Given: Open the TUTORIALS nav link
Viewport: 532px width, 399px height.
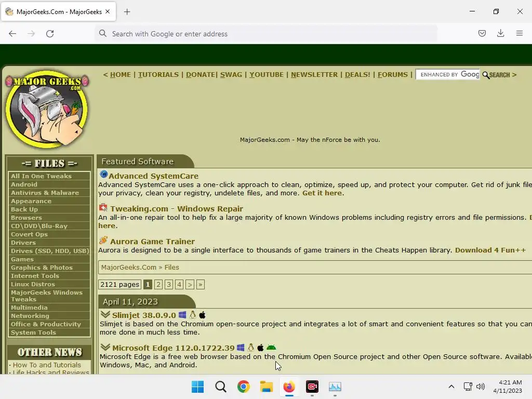Looking at the screenshot, I should pos(158,75).
